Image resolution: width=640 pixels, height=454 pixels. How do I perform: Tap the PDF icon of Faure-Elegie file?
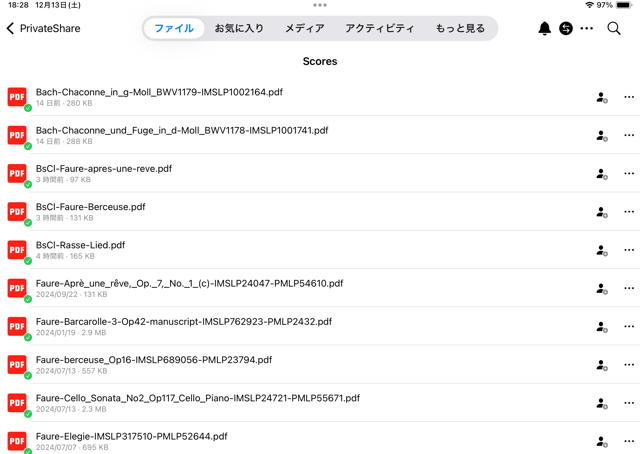pos(17,441)
